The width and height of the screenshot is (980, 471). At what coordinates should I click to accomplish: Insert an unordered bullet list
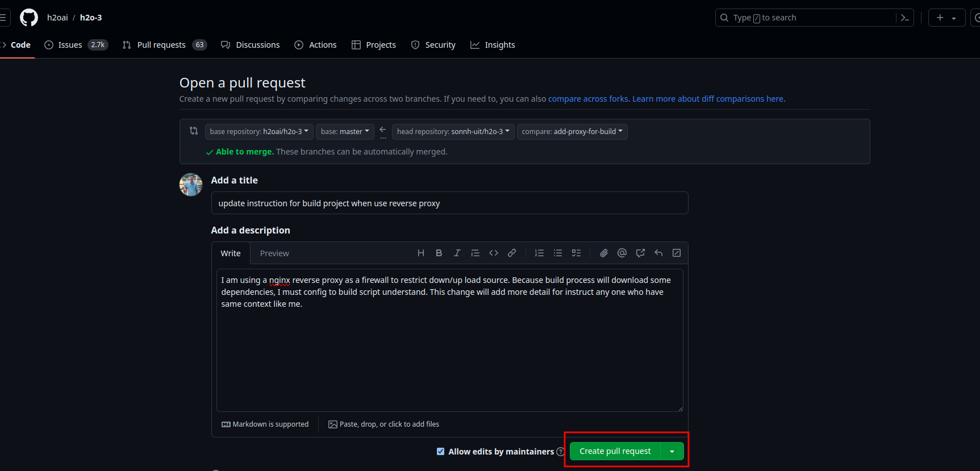(558, 253)
